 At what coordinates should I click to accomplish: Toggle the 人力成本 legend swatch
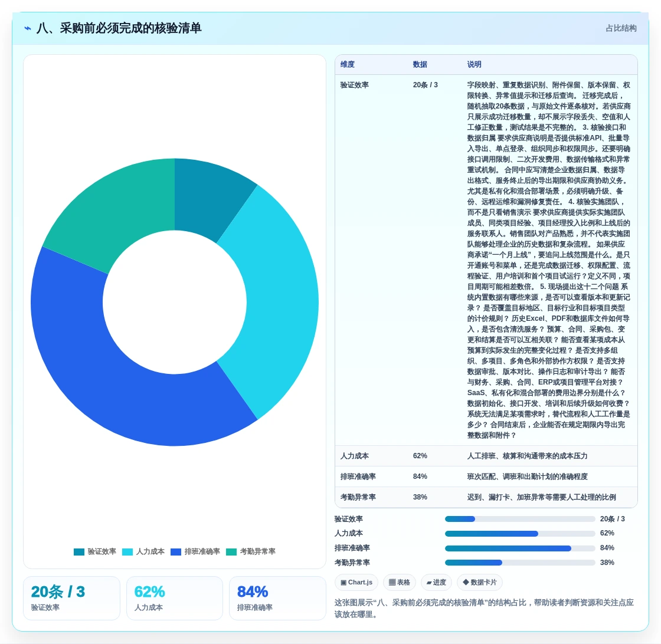[x=127, y=552]
